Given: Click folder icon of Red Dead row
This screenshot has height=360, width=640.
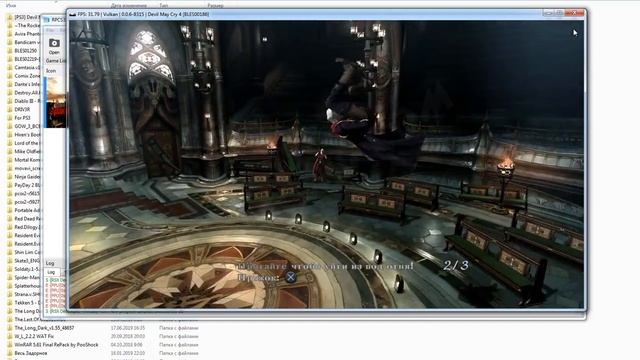Looking at the screenshot, I should 9,219.
